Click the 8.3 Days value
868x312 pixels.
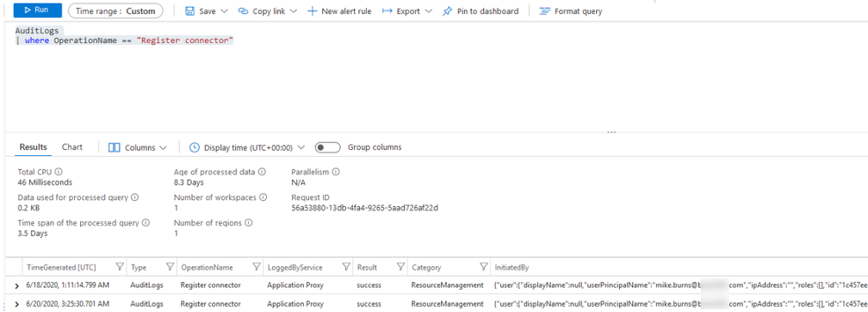(189, 183)
